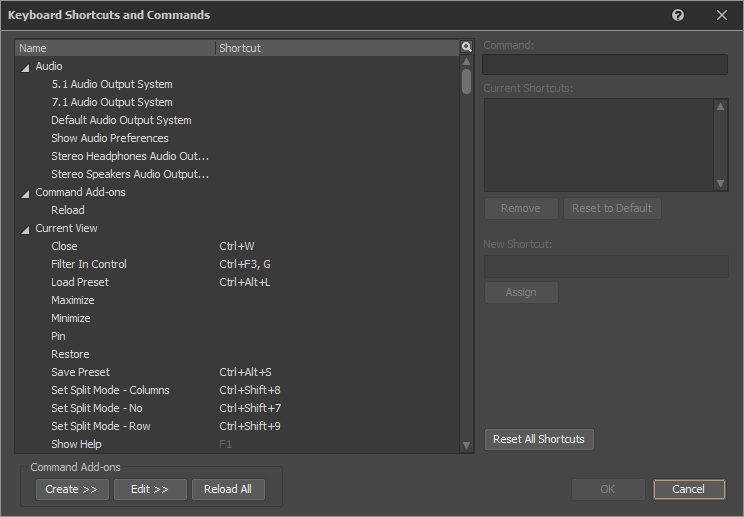Click the command list scroll up arrow

click(x=466, y=61)
